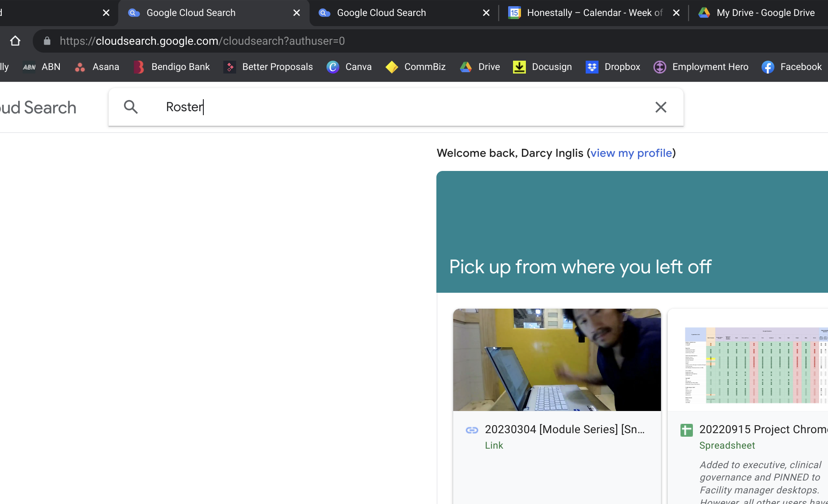Open the Docusign bookmark
Viewport: 828px width, 504px height.
point(543,67)
